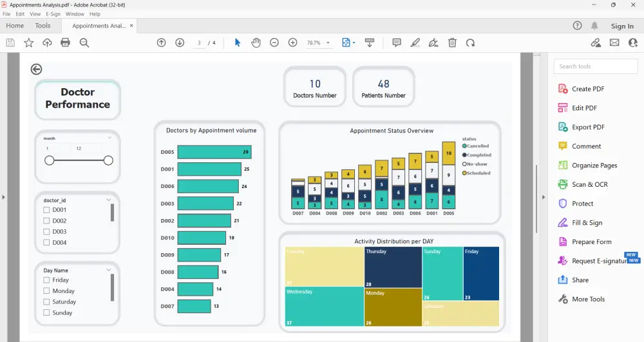Activate the Selection arrow tool

click(238, 43)
